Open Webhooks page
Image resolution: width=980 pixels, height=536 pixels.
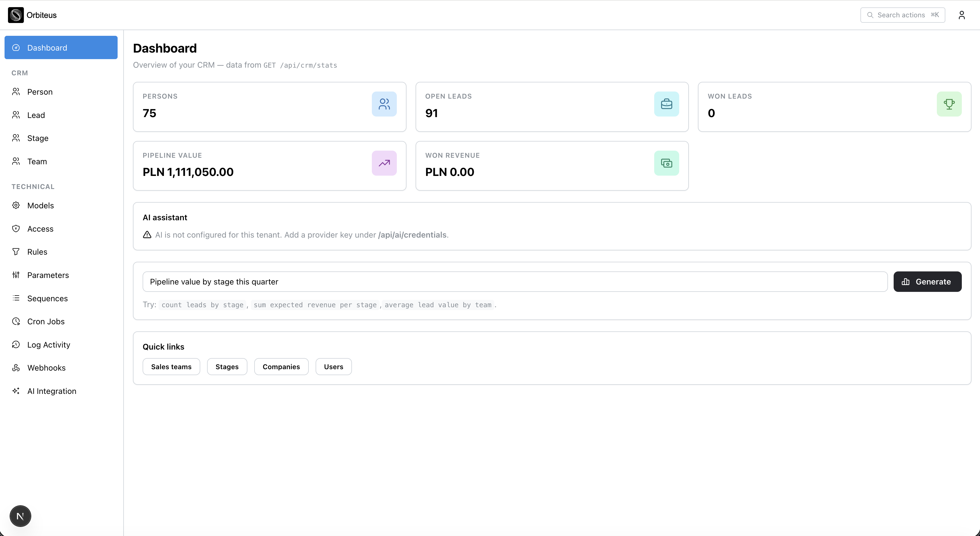click(61, 368)
